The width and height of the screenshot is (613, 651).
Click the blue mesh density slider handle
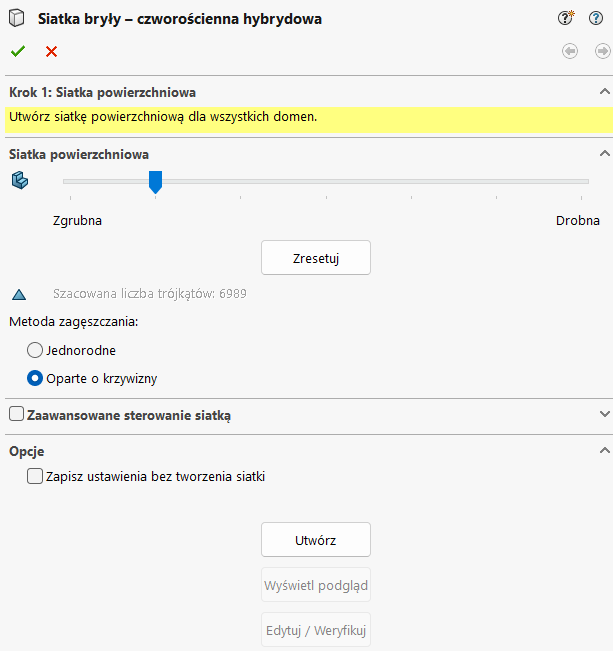pos(155,182)
